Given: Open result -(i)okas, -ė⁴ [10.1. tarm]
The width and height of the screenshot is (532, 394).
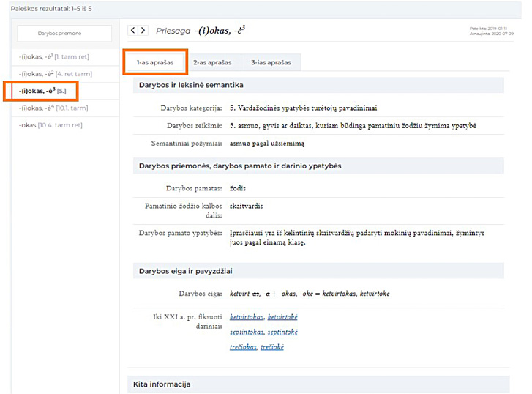Looking at the screenshot, I should click(x=53, y=108).
